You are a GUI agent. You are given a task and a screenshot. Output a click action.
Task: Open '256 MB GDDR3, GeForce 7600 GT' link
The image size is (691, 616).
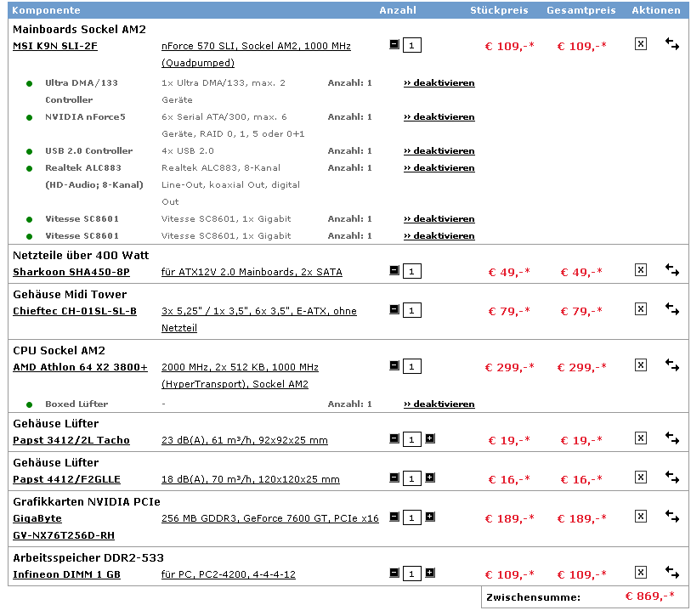pyautogui.click(x=270, y=518)
